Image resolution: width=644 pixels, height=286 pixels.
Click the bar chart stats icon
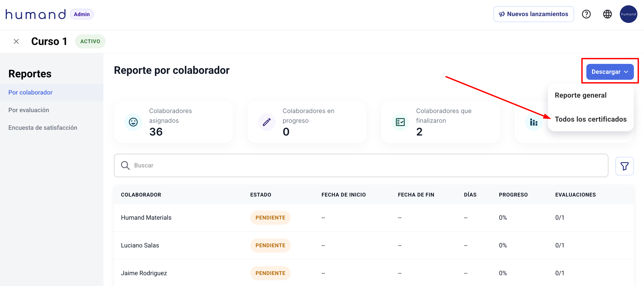click(x=534, y=122)
